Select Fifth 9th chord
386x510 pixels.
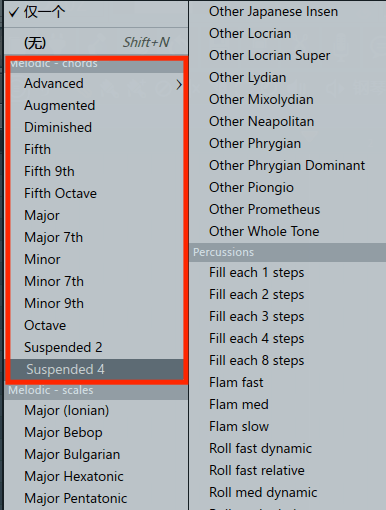pyautogui.click(x=96, y=172)
